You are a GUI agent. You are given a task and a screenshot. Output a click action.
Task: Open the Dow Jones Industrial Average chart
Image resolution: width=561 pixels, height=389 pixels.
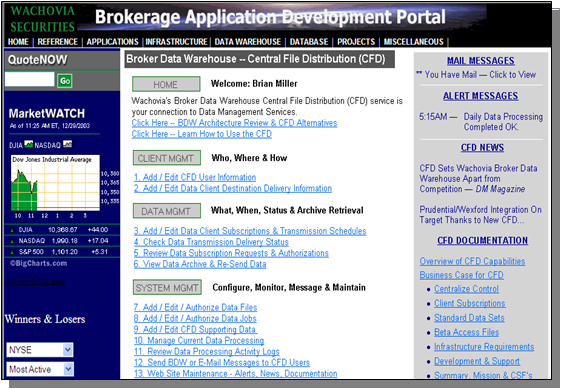click(55, 183)
